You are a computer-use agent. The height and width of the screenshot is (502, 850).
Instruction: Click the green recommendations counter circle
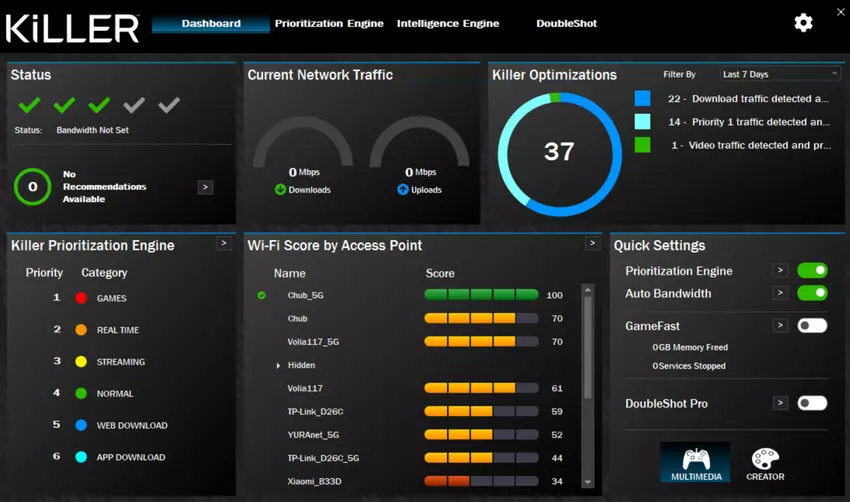pos(32,187)
